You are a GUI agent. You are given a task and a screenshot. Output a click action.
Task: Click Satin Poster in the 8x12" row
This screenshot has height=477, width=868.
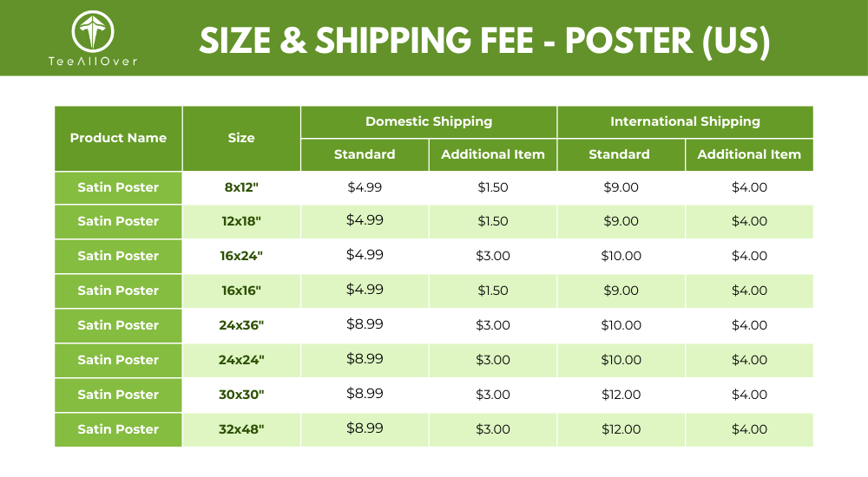click(x=118, y=187)
